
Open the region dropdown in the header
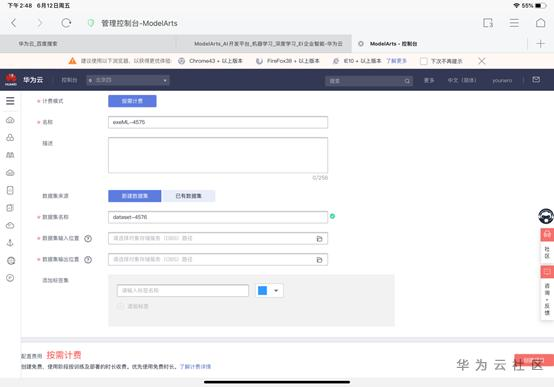[x=128, y=80]
